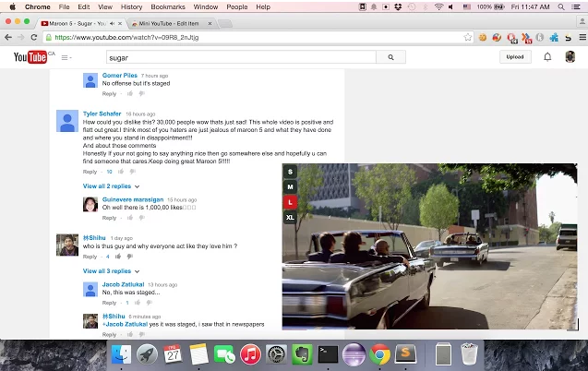Open Terminal from the dock

[327, 353]
